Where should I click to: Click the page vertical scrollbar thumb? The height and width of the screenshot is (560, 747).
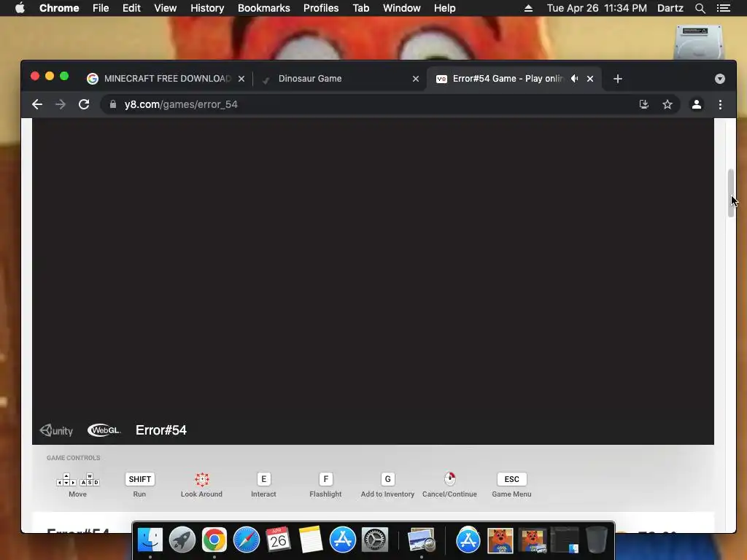731,193
